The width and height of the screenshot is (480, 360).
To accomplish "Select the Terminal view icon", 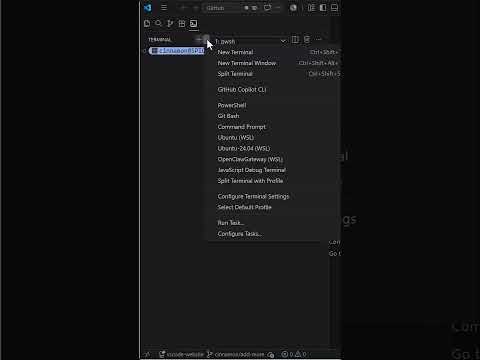I will click(x=193, y=23).
